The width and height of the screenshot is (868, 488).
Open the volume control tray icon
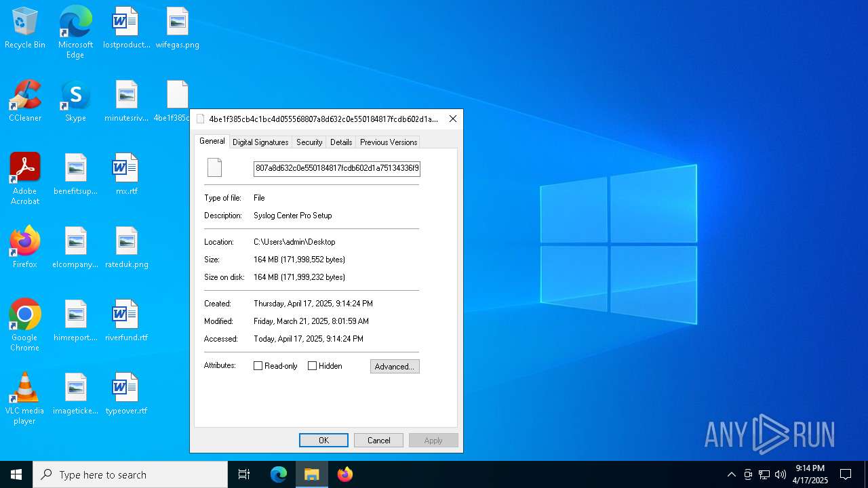[781, 474]
